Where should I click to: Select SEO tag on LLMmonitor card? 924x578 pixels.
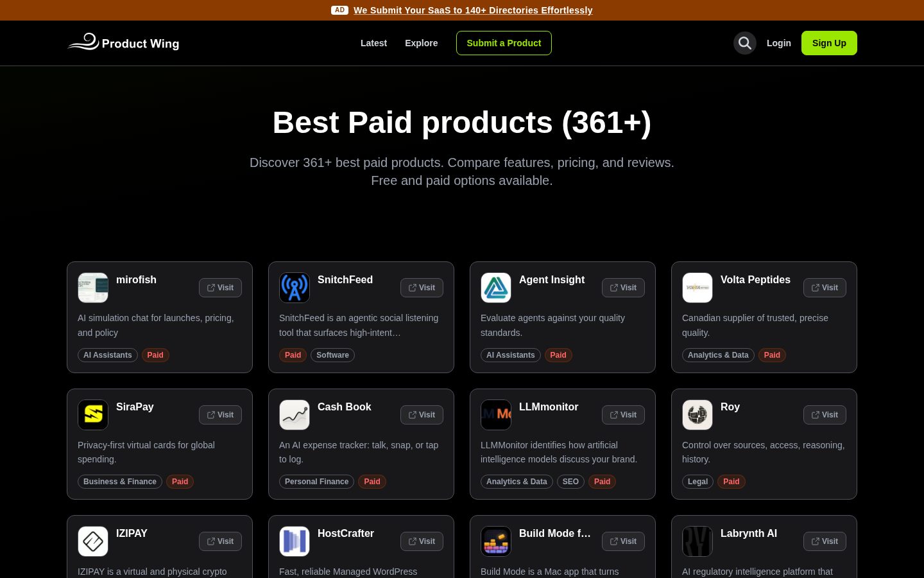coord(570,482)
